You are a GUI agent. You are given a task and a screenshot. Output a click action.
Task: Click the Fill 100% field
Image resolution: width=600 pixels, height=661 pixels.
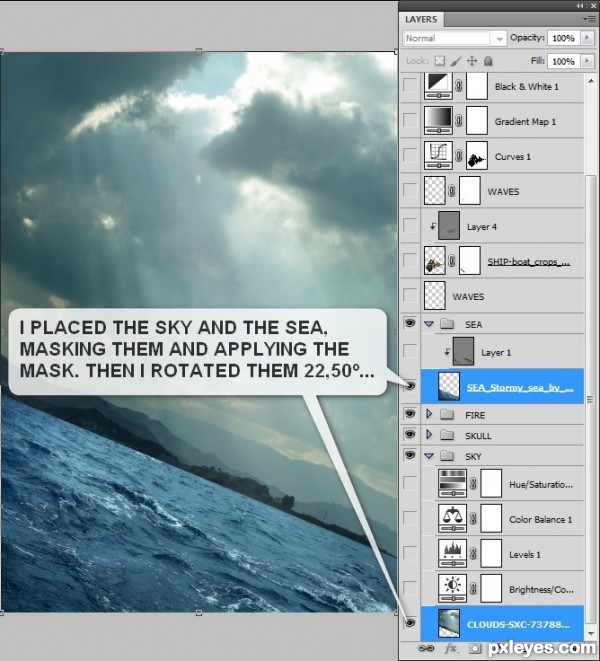click(564, 61)
